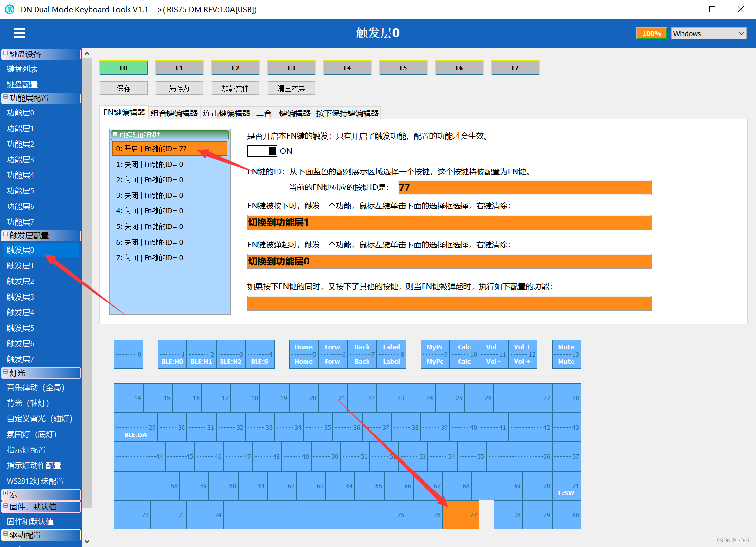Screen dimensions: 756x547
Task: Select FN item 1: 关闭 Fn键的ID=0
Action: (x=170, y=164)
